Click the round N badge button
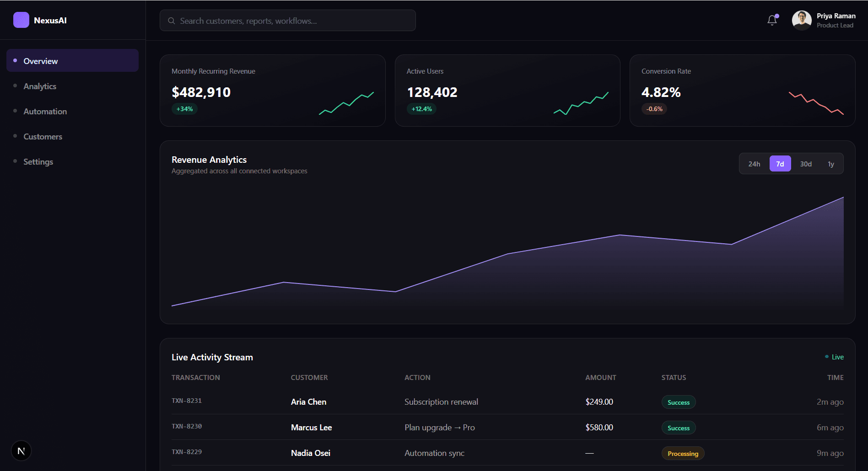The height and width of the screenshot is (471, 868). pyautogui.click(x=21, y=451)
